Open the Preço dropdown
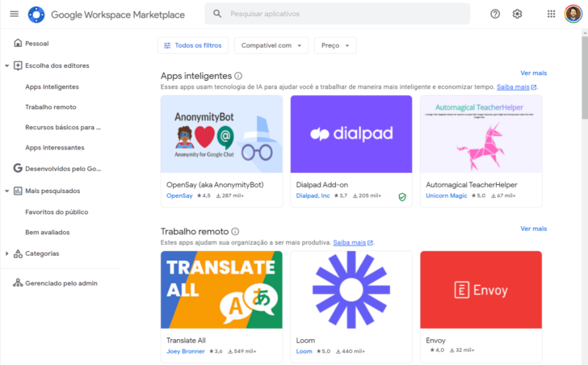588x365 pixels. [x=335, y=45]
